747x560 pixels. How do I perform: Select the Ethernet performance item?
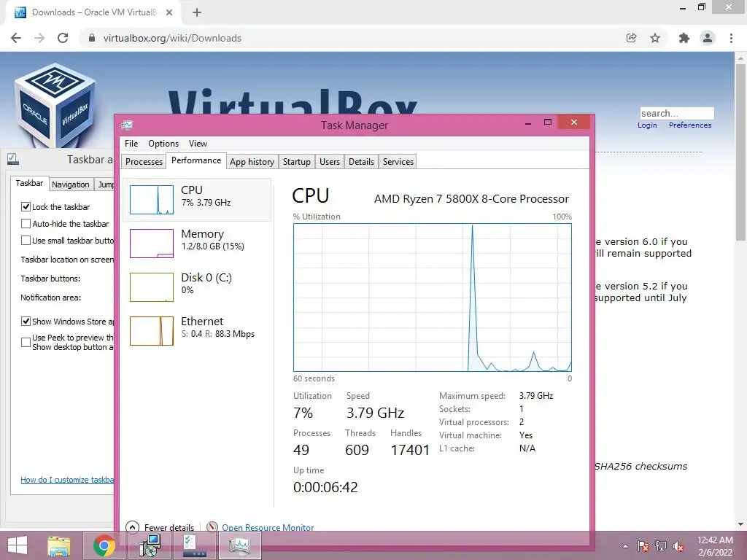197,330
